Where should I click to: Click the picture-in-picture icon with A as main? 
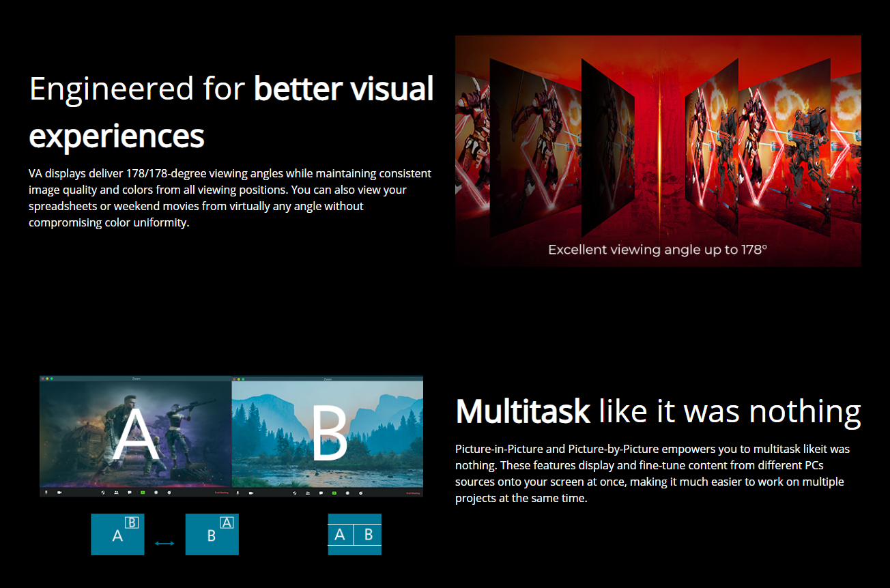117,534
